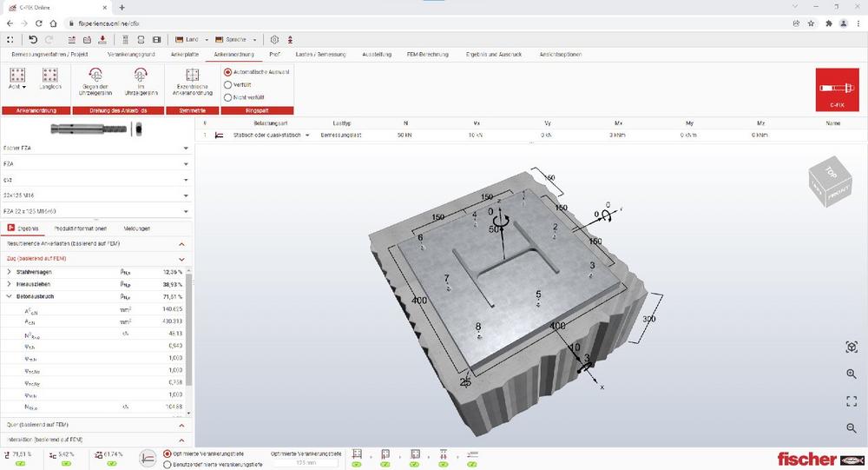Switch to the Ansichtsoptionen tab
Viewport: 868px width, 470px height.
pyautogui.click(x=560, y=55)
